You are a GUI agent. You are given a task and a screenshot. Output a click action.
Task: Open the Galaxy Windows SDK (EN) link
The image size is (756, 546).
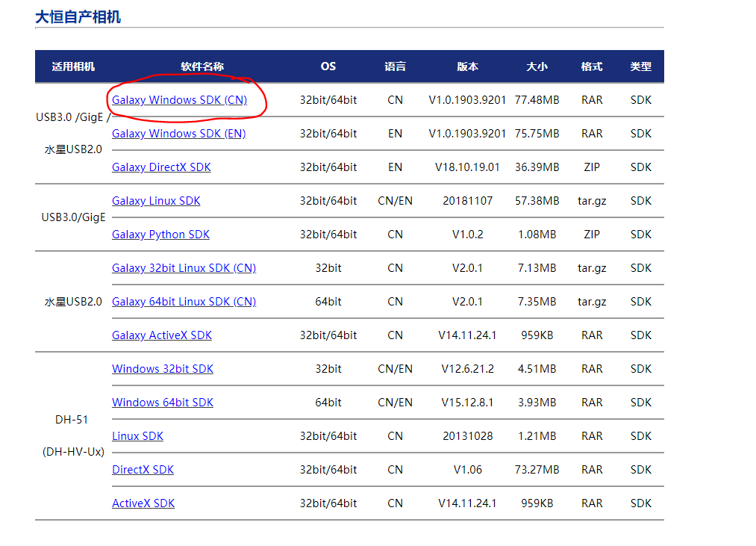coord(179,134)
